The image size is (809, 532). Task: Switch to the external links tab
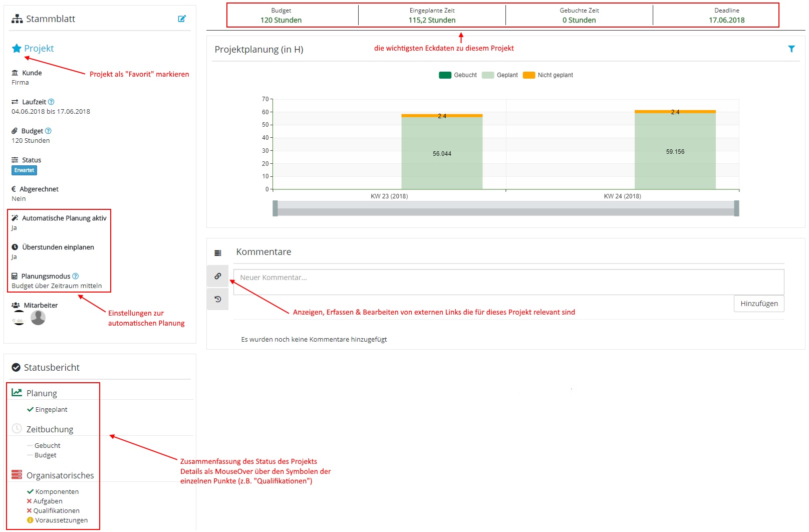[218, 276]
